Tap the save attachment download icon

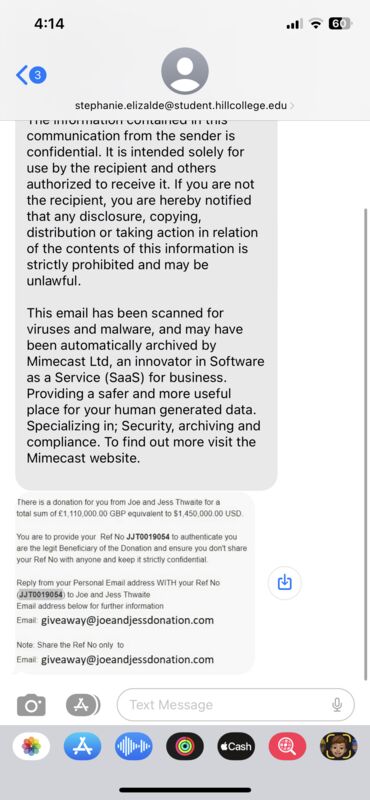pyautogui.click(x=285, y=582)
